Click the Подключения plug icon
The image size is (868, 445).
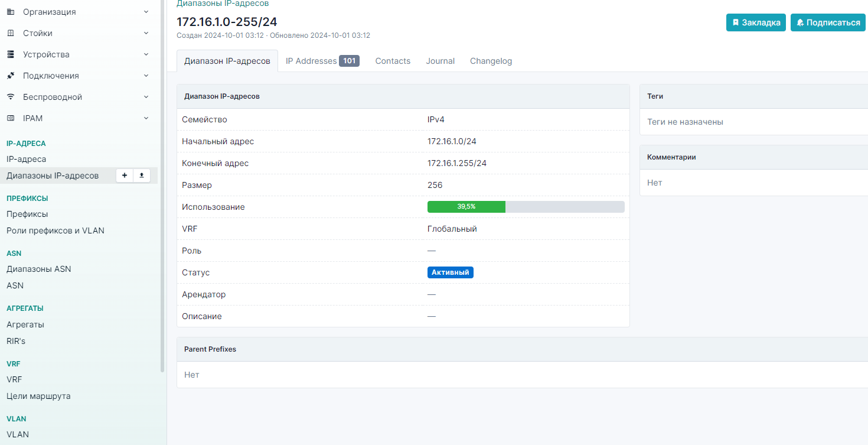coord(11,76)
